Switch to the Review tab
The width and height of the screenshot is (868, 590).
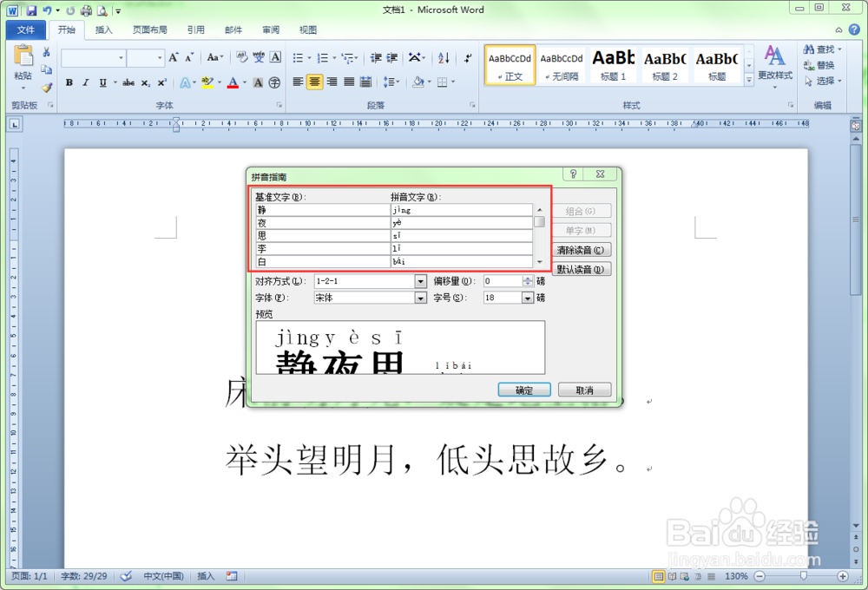[x=271, y=29]
